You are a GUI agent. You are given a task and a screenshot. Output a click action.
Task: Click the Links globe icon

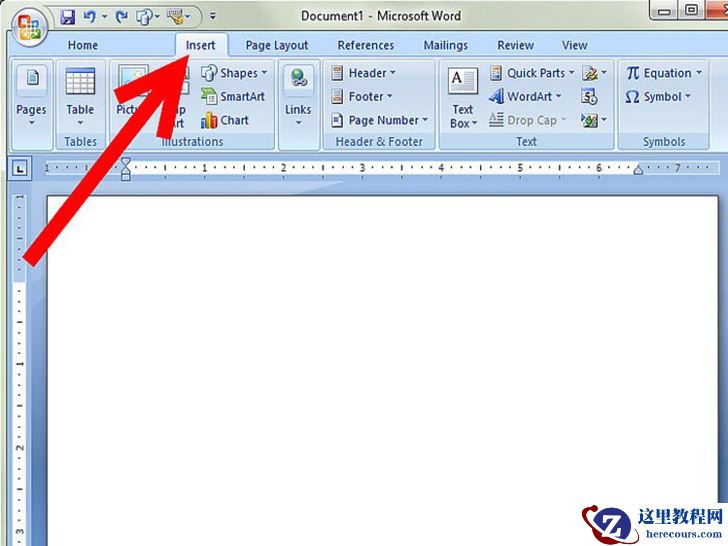[298, 78]
